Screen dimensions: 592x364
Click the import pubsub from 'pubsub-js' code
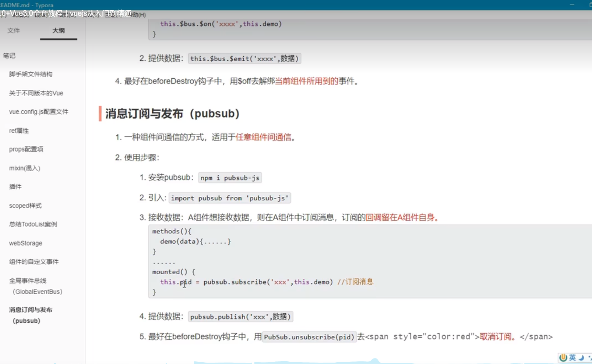pyautogui.click(x=230, y=198)
